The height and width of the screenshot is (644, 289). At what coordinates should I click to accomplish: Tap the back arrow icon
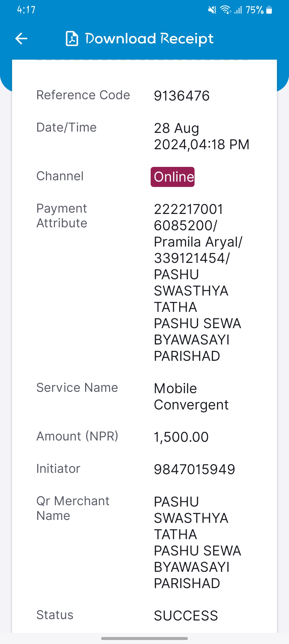(x=21, y=39)
